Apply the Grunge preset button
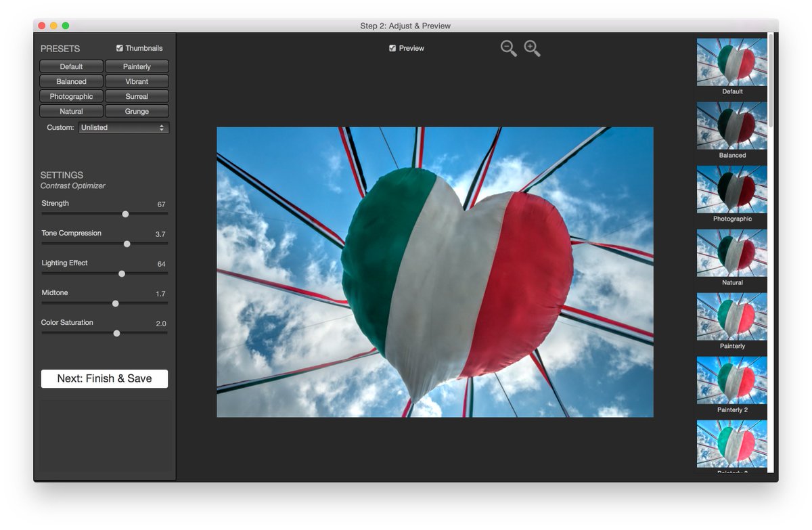This screenshot has height=530, width=812. point(137,111)
